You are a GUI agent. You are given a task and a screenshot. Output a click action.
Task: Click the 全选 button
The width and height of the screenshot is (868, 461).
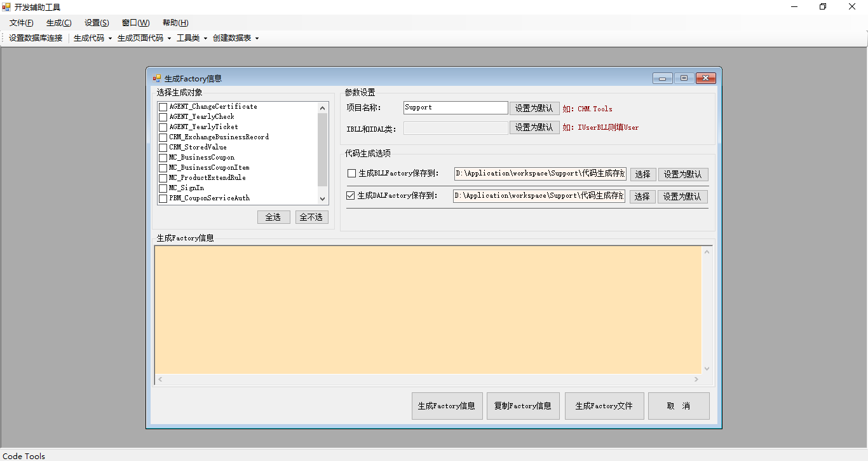274,217
